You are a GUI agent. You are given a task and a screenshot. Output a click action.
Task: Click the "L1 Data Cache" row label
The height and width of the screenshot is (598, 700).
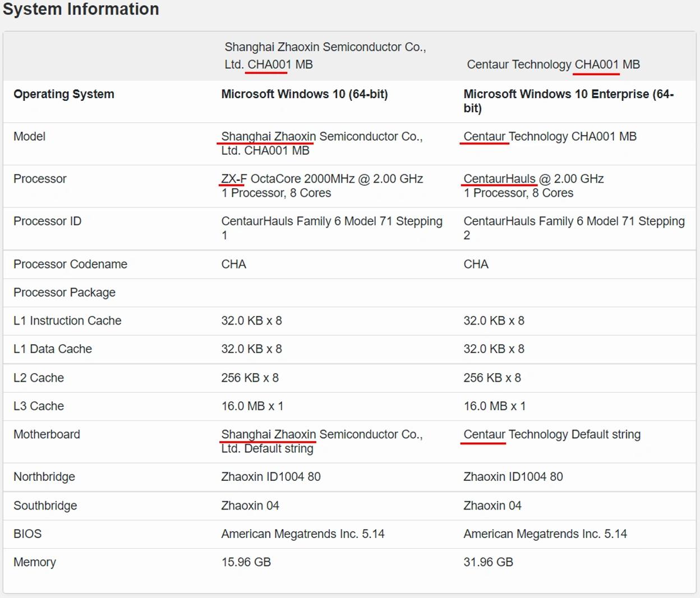pos(53,349)
